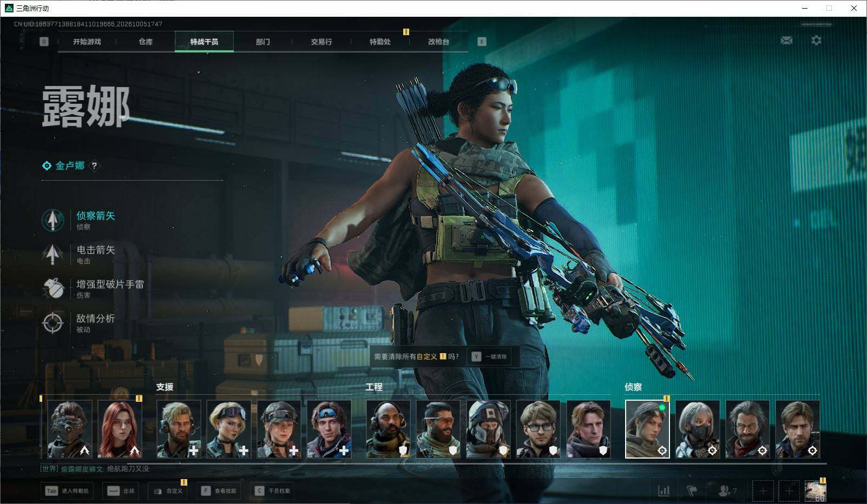Image resolution: width=867 pixels, height=504 pixels.
Task: Open the 改枪台 tab
Action: [x=438, y=42]
